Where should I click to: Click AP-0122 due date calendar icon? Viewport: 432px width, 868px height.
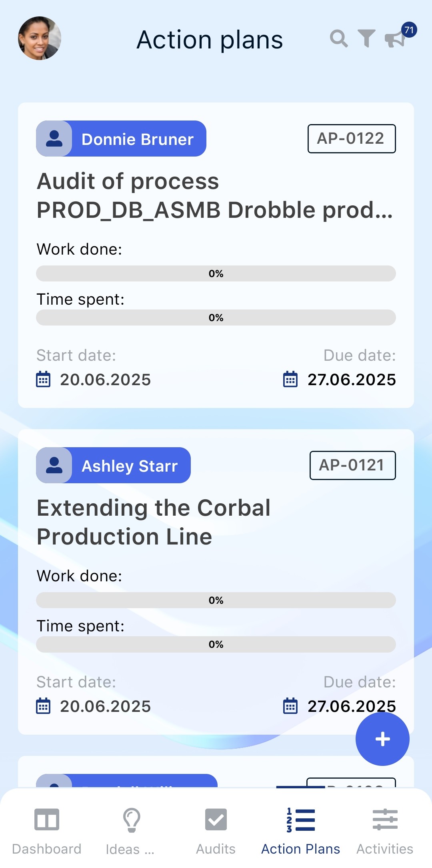pyautogui.click(x=290, y=379)
